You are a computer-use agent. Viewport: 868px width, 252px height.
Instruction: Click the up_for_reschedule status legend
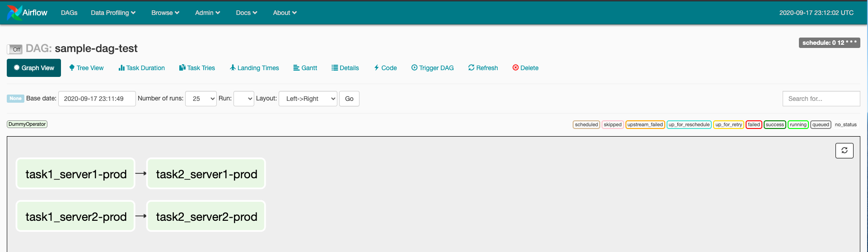click(x=689, y=124)
